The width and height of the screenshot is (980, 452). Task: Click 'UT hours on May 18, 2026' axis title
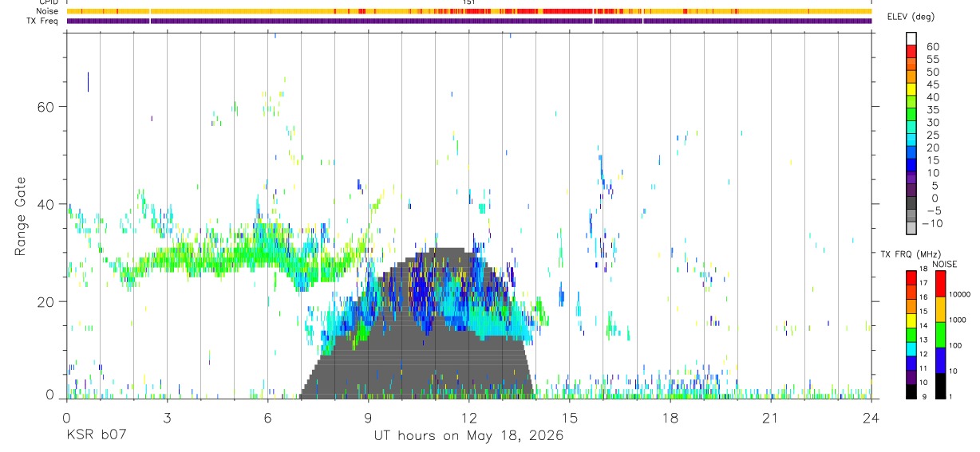468,435
